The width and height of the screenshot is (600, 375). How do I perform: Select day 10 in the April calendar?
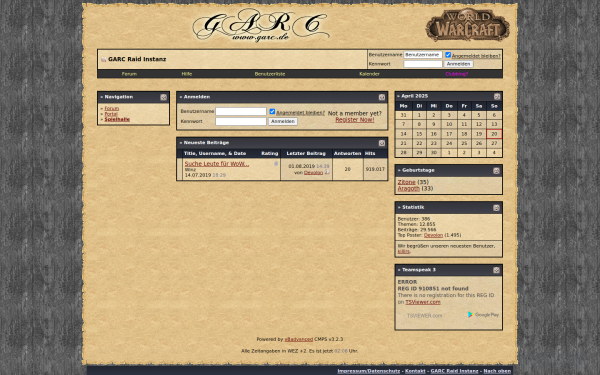(449, 124)
